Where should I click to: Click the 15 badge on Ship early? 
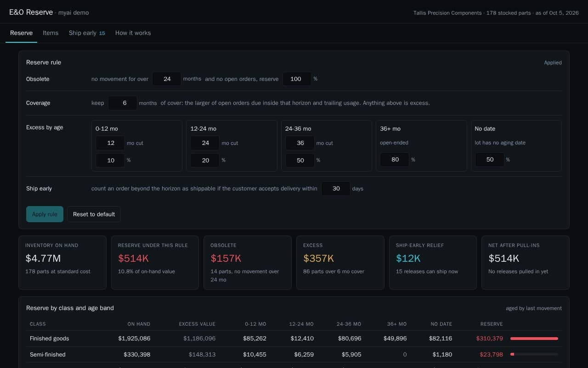102,34
